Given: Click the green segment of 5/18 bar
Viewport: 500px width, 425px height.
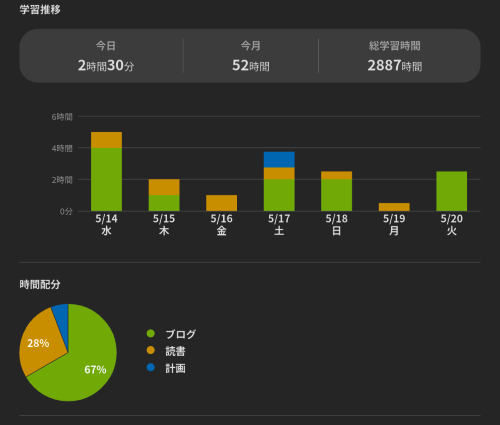Looking at the screenshot, I should (336, 195).
